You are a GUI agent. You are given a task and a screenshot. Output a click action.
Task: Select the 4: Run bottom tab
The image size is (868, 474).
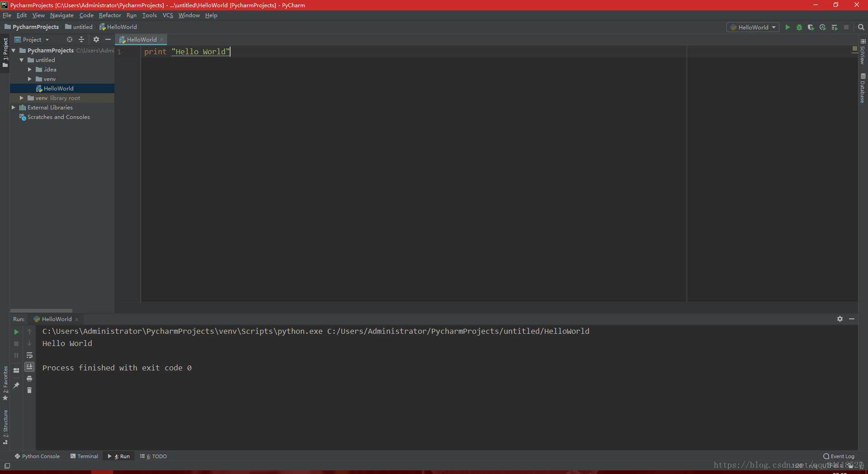tap(118, 456)
